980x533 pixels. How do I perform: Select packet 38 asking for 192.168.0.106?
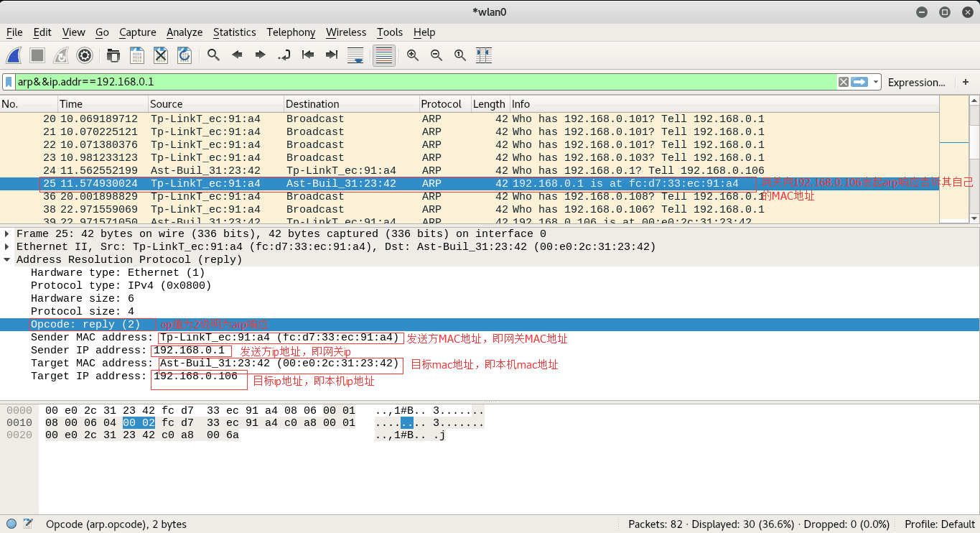pos(470,209)
